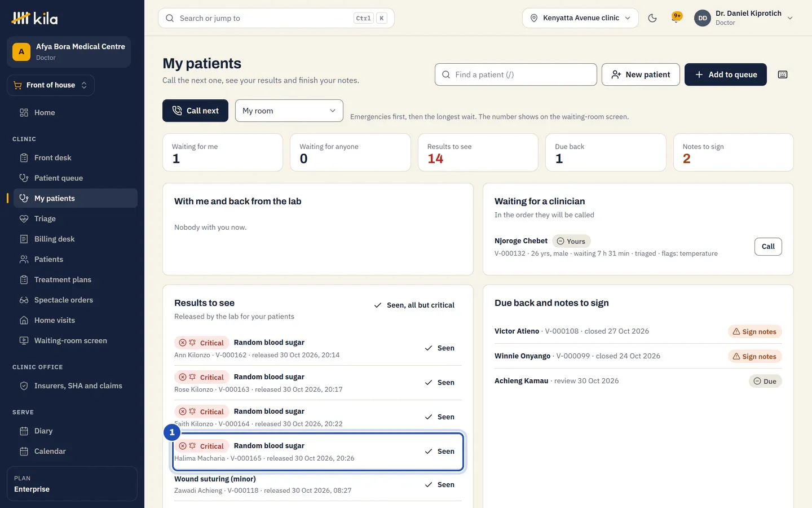Sign notes for Victor Atieno
This screenshot has height=508, width=812.
click(754, 332)
